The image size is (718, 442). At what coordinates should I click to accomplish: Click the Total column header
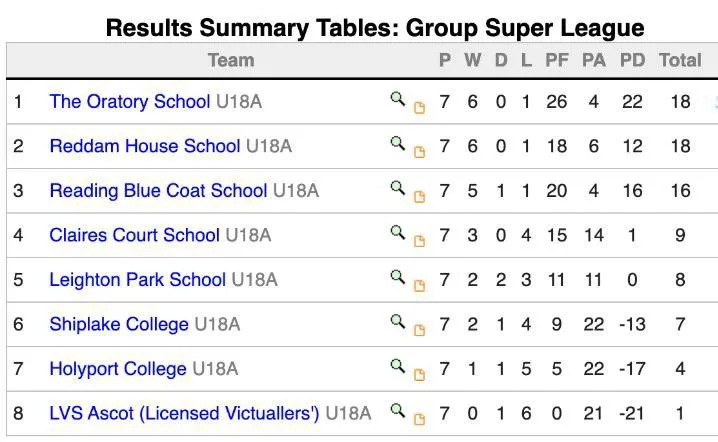[680, 60]
